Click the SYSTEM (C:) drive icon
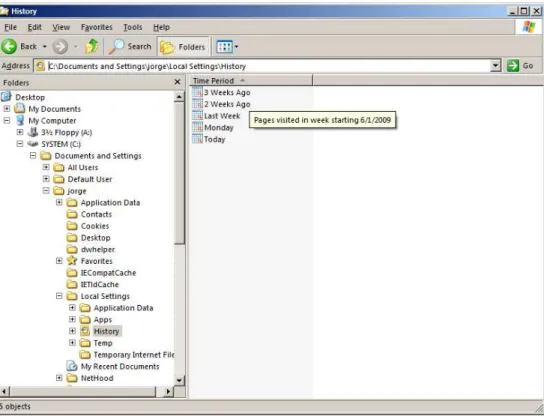The image size is (544, 416). pos(33,144)
